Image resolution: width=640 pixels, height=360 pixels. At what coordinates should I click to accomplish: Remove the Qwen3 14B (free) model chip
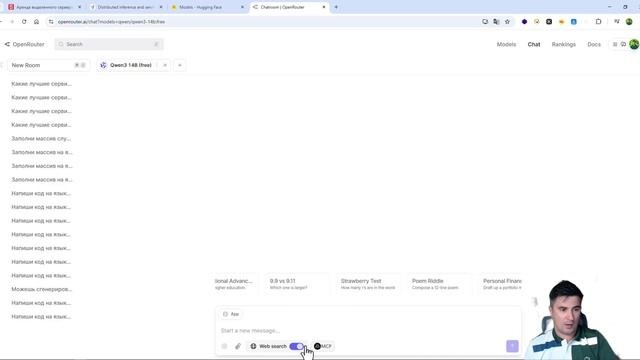click(x=165, y=65)
